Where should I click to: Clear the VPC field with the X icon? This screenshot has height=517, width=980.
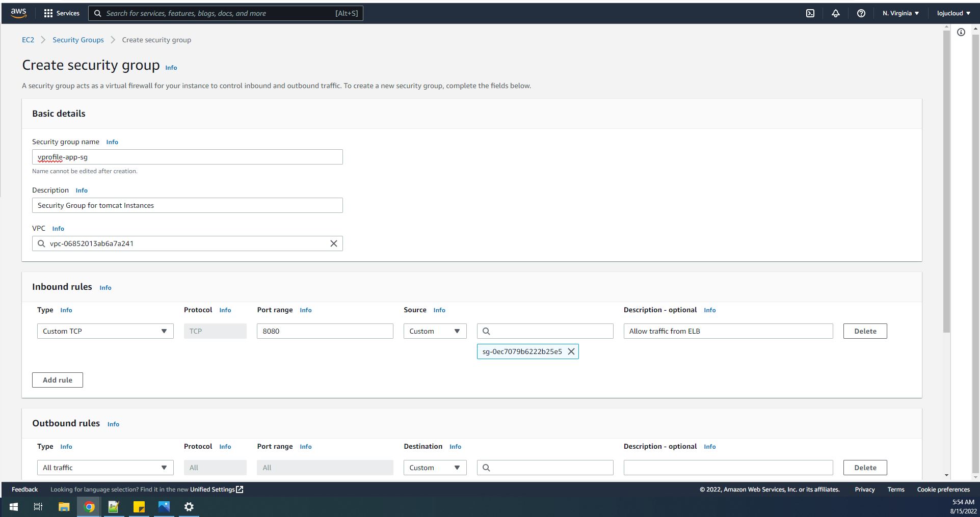[334, 243]
